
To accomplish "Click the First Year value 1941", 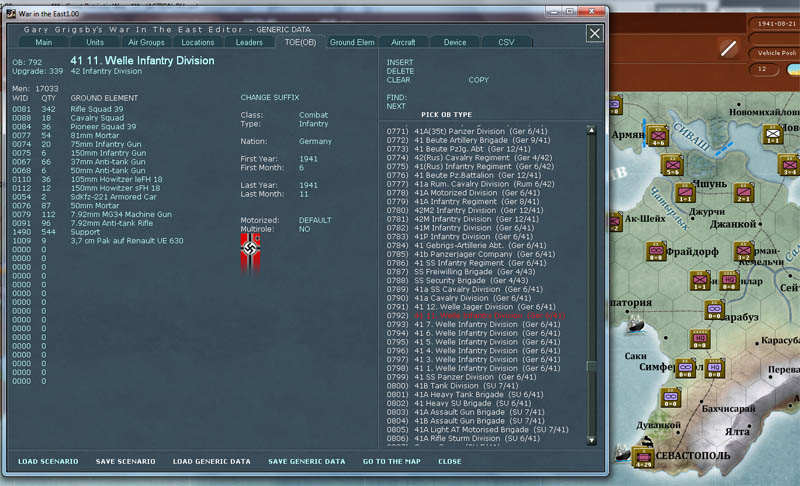I will (308, 159).
